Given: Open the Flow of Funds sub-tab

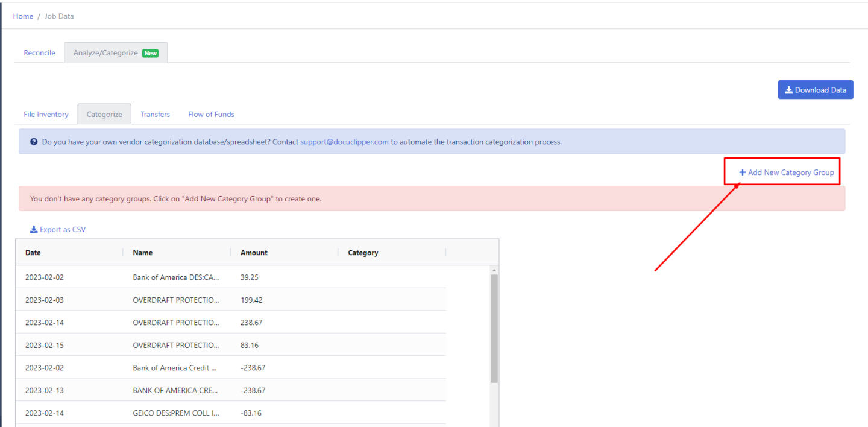Looking at the screenshot, I should [211, 114].
